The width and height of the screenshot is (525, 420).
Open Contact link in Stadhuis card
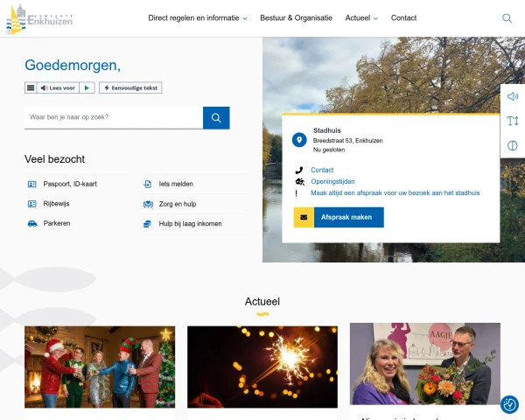322,170
